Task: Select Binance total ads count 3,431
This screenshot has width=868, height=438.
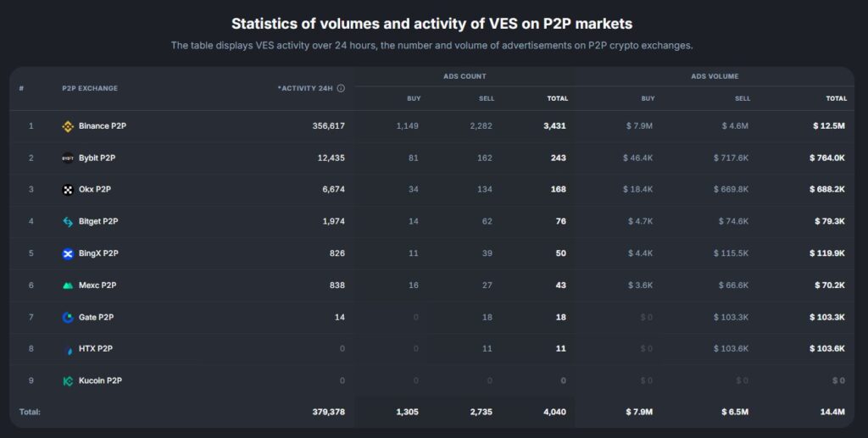Action: point(554,126)
